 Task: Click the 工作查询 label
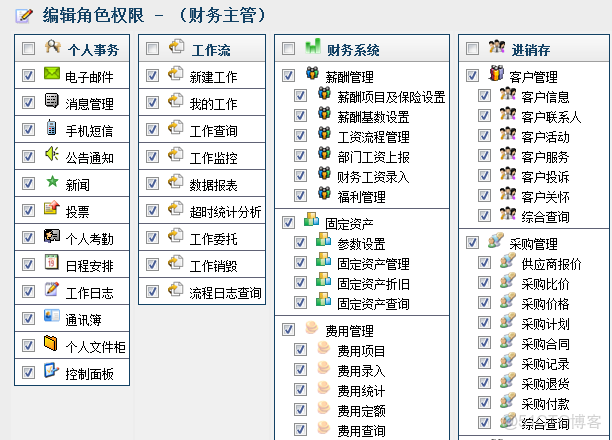[x=213, y=131]
